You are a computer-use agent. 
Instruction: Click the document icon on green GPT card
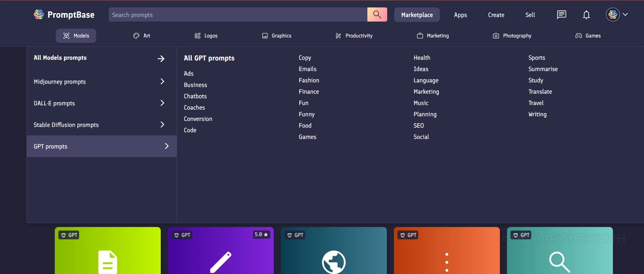point(108,262)
